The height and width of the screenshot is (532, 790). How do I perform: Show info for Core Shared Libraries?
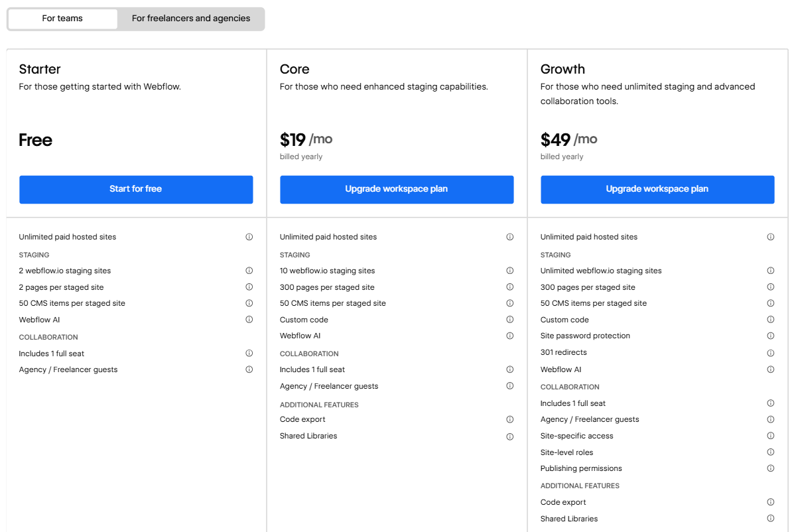(510, 436)
